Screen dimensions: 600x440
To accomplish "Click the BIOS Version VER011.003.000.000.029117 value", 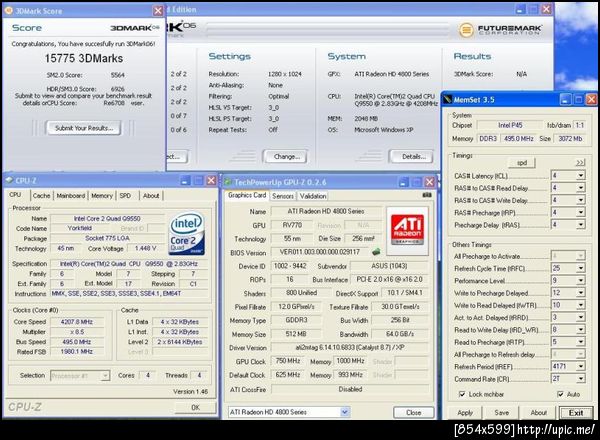I will pos(321,252).
